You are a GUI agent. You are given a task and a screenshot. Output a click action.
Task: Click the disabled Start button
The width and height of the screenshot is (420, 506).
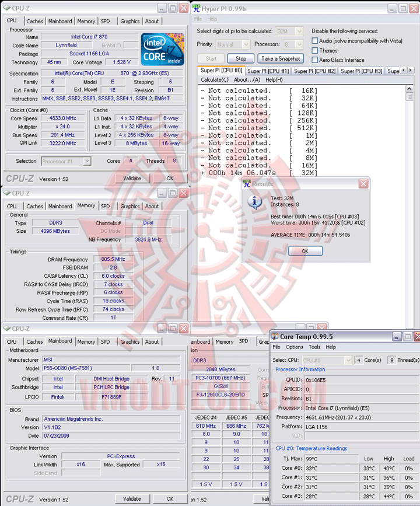(211, 58)
